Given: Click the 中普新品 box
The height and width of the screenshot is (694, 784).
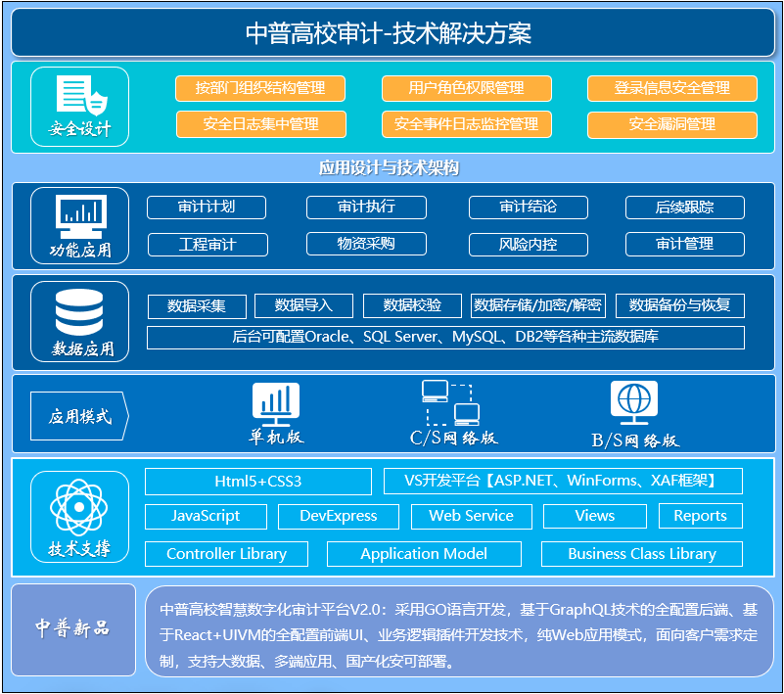Looking at the screenshot, I should tap(73, 629).
